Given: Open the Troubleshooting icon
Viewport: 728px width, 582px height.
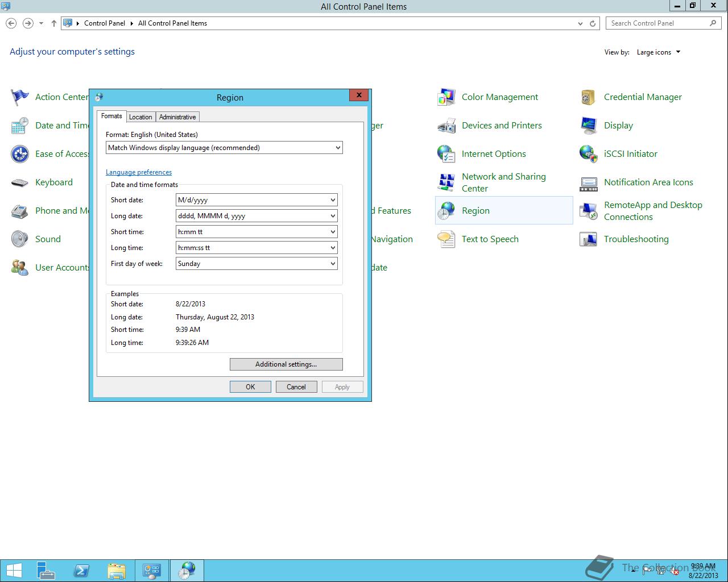Looking at the screenshot, I should click(x=589, y=239).
